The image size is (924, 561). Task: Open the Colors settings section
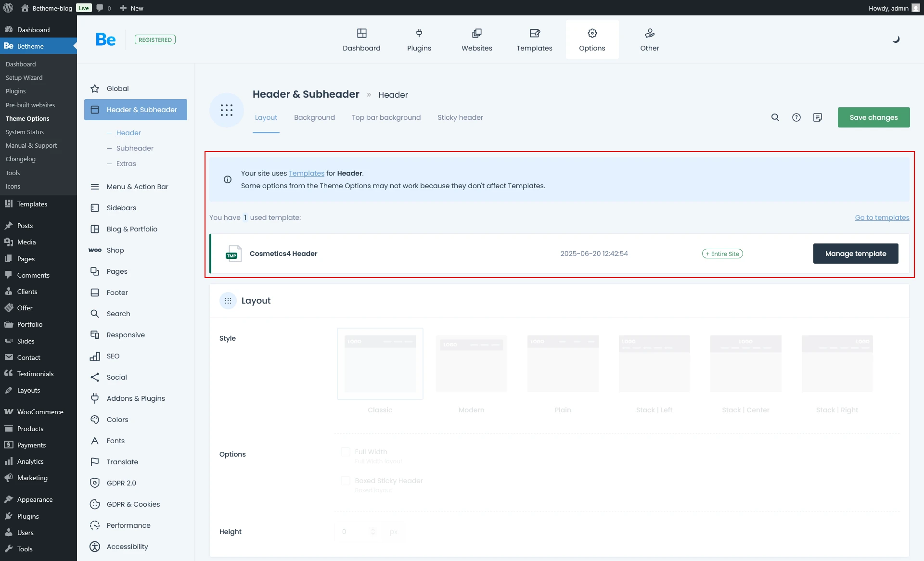tap(117, 419)
